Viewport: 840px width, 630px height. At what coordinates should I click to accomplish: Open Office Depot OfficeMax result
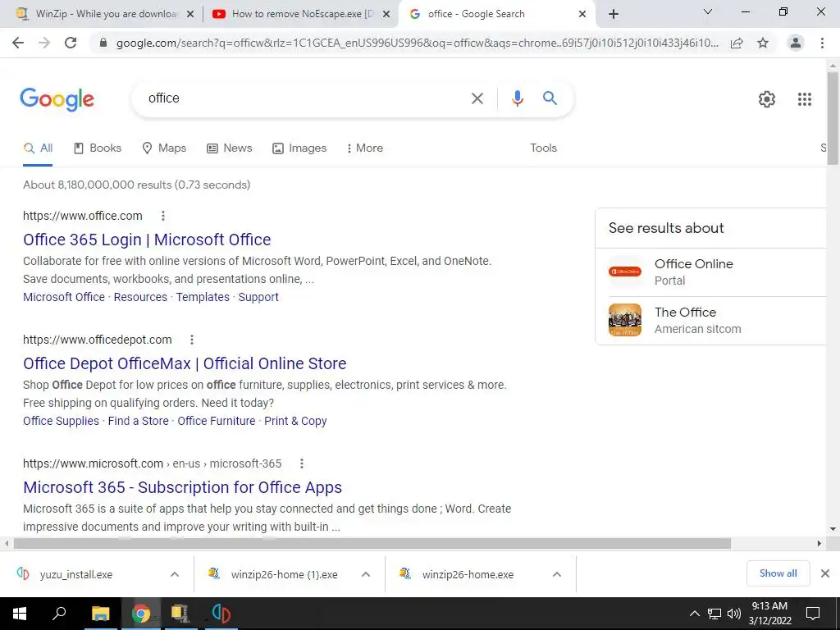185,363
